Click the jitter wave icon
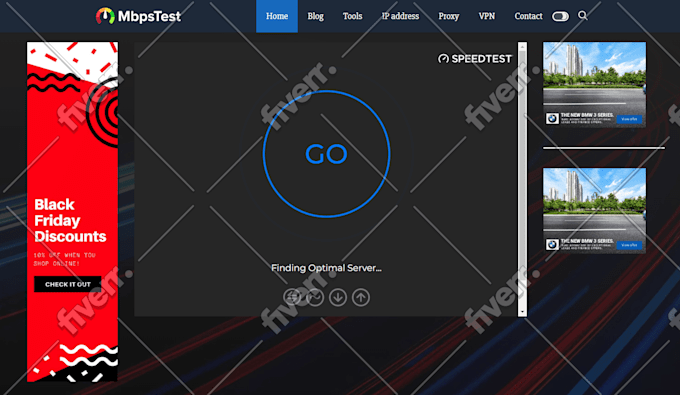The image size is (680, 395). pos(315,297)
